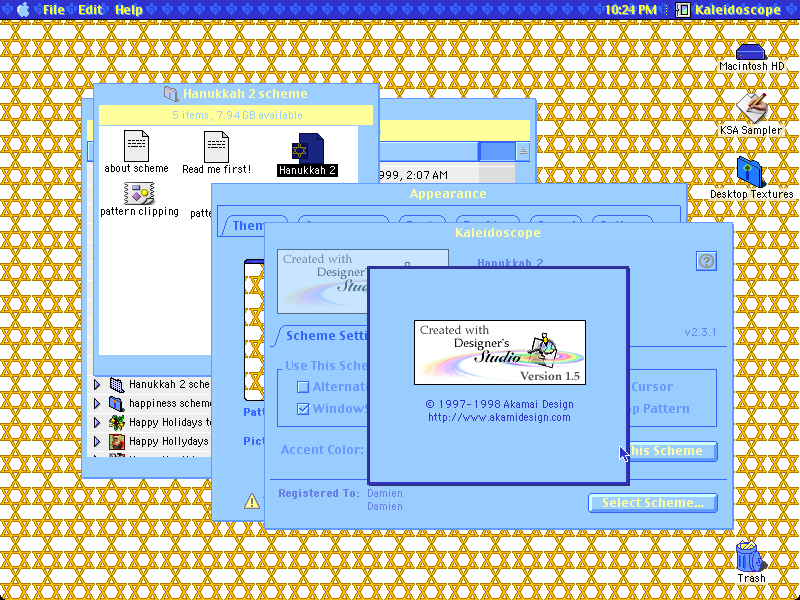Click the '© 1997-1998 Akamai Design' text
This screenshot has width=800, height=600.
coord(499,404)
